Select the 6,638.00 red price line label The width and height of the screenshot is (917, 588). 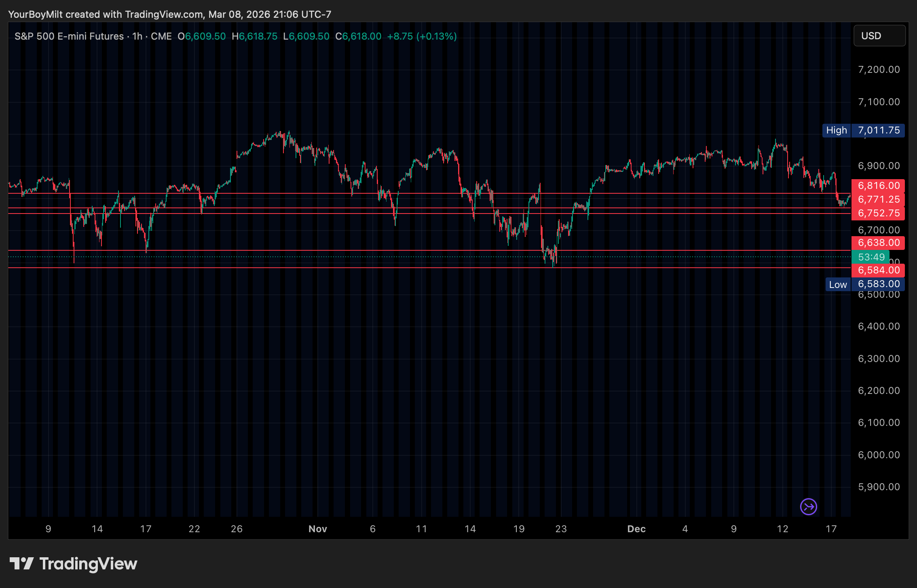pyautogui.click(x=878, y=243)
